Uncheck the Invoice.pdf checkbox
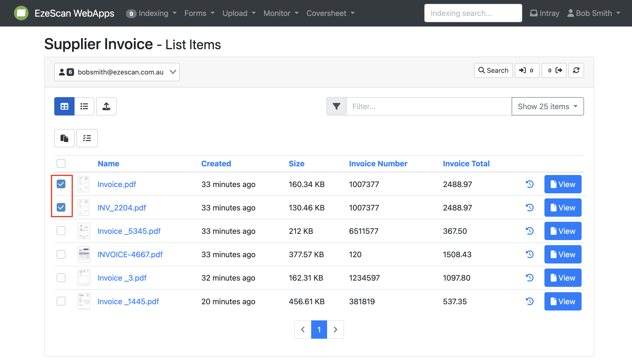This screenshot has width=632, height=364. (x=61, y=184)
